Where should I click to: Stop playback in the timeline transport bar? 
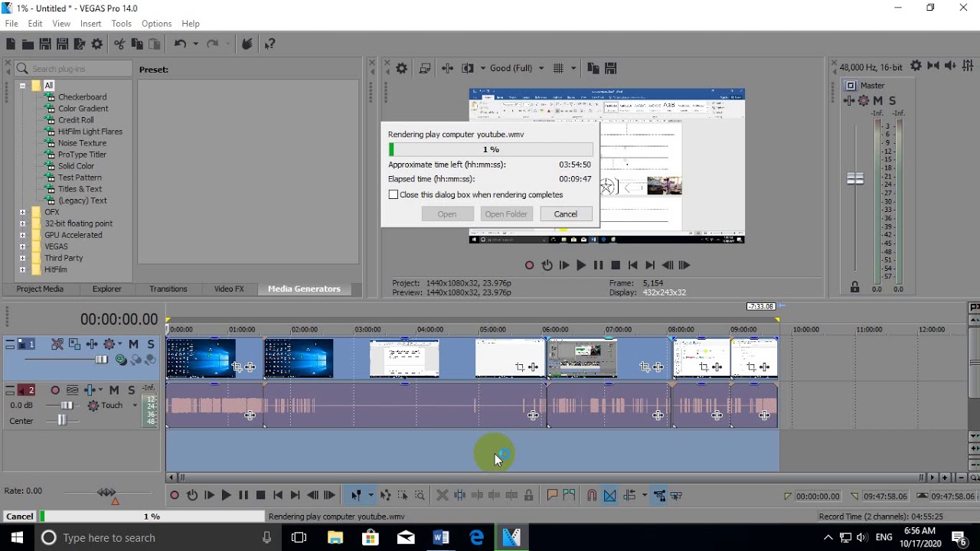click(x=260, y=495)
